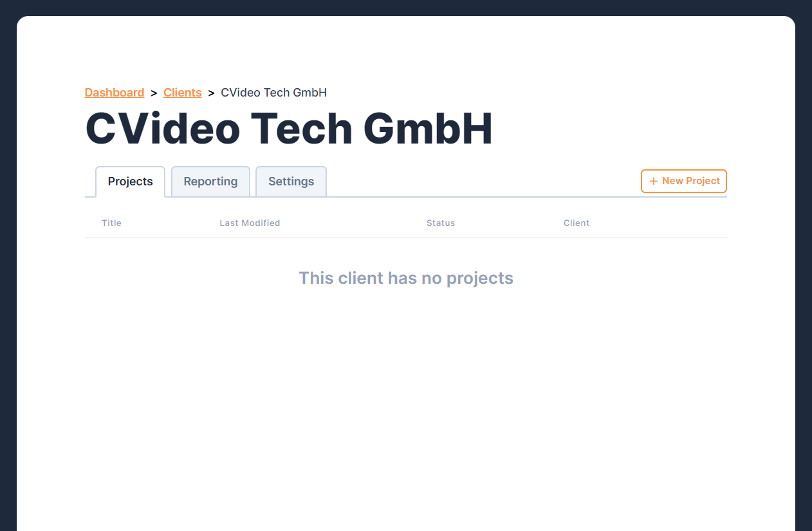Open the Settings tab
The height and width of the screenshot is (531, 812).
click(x=291, y=182)
